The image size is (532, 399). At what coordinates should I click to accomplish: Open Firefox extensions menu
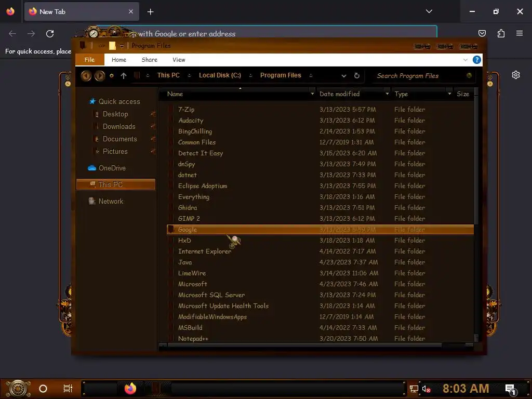click(x=501, y=33)
